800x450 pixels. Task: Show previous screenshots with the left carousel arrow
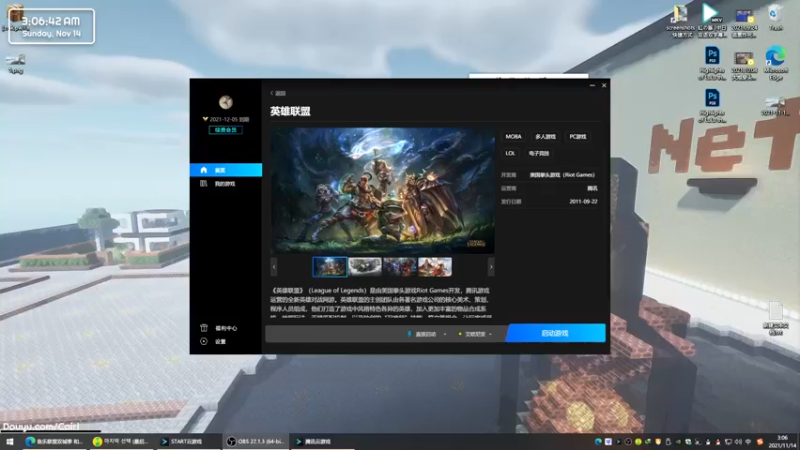[274, 267]
